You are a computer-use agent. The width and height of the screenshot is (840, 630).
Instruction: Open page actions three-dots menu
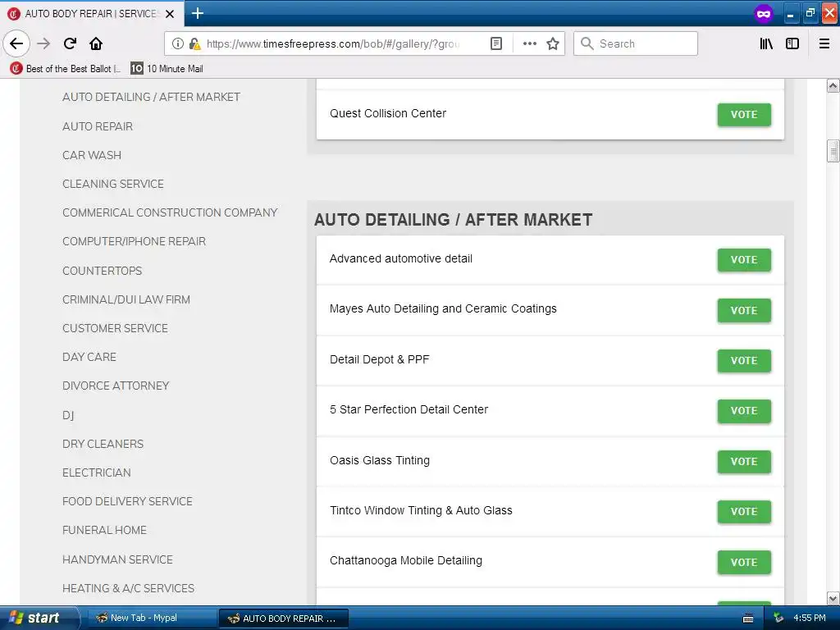(529, 43)
